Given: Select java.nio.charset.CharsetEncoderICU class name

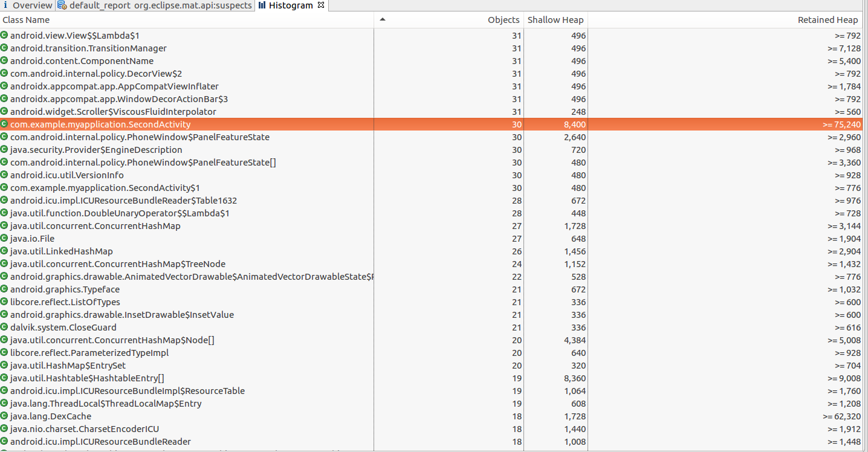Looking at the screenshot, I should (x=85, y=429).
